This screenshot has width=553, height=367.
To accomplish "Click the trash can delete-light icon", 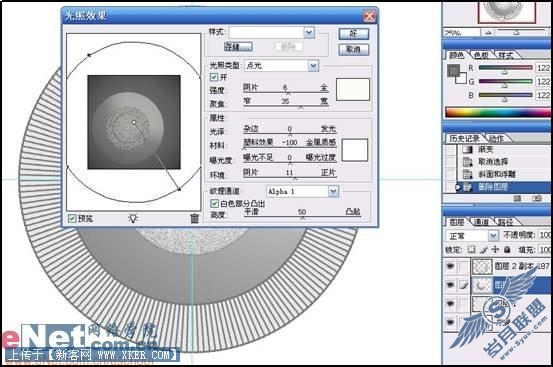I will (194, 219).
